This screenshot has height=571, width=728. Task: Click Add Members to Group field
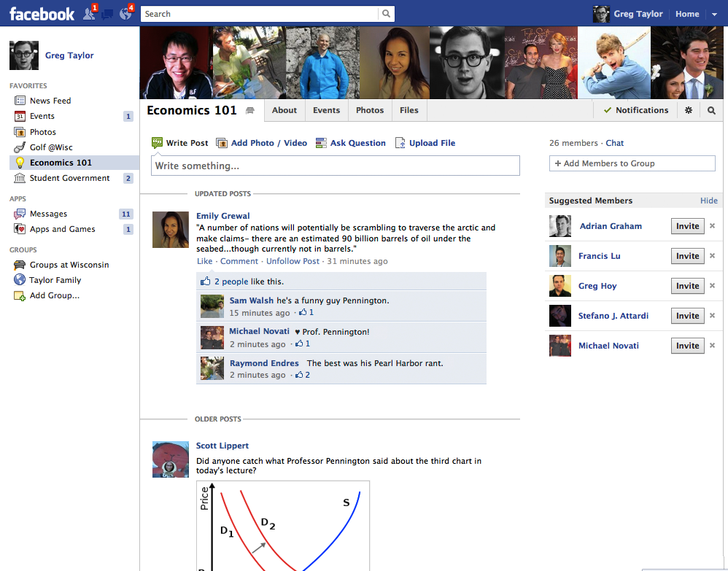point(632,163)
